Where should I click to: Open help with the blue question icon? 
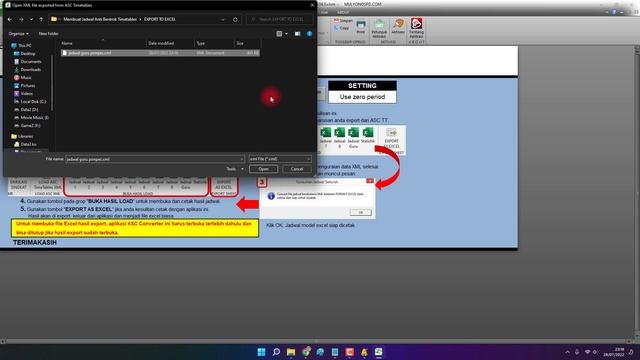tap(309, 33)
